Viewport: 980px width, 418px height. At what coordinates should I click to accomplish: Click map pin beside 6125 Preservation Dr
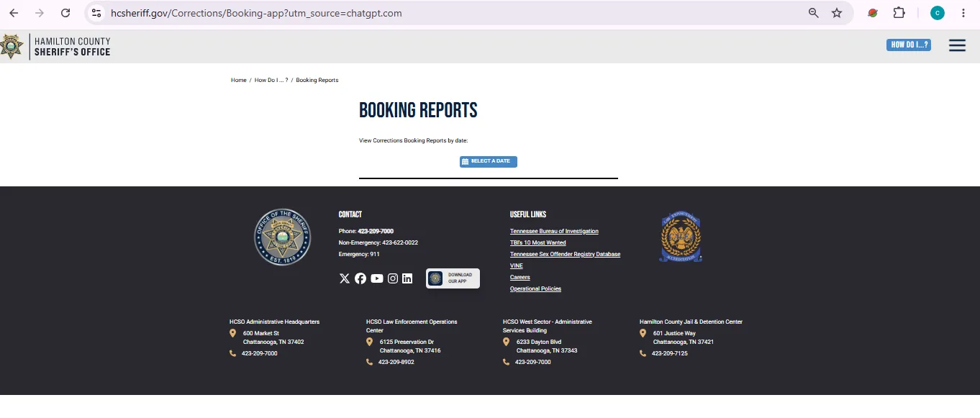click(x=369, y=342)
